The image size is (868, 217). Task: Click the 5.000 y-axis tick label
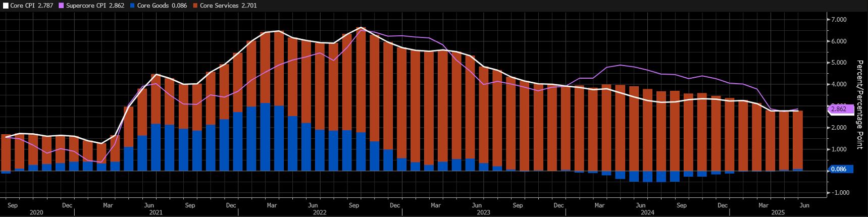click(839, 63)
